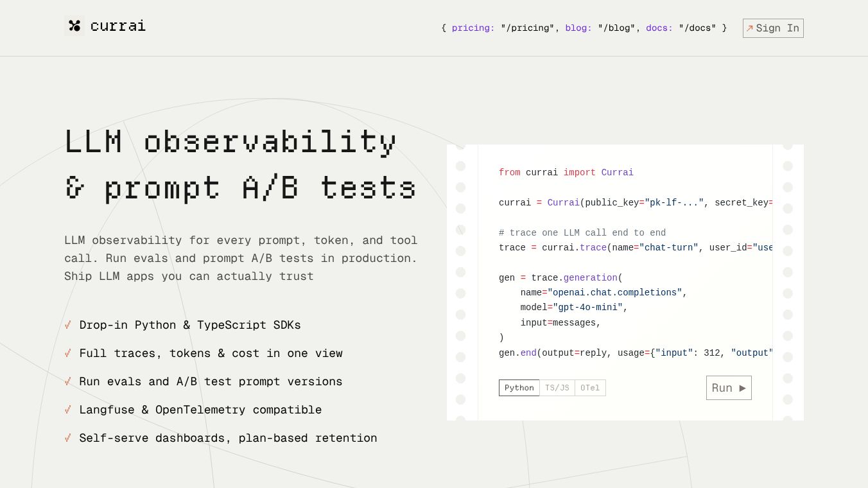Click the trace comment line in code
The height and width of the screenshot is (488, 868).
582,232
